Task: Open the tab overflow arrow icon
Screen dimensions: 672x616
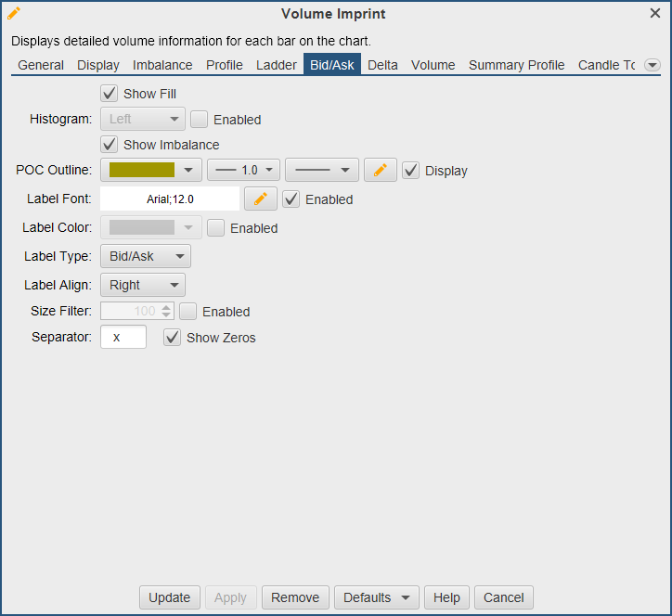Action: (653, 65)
